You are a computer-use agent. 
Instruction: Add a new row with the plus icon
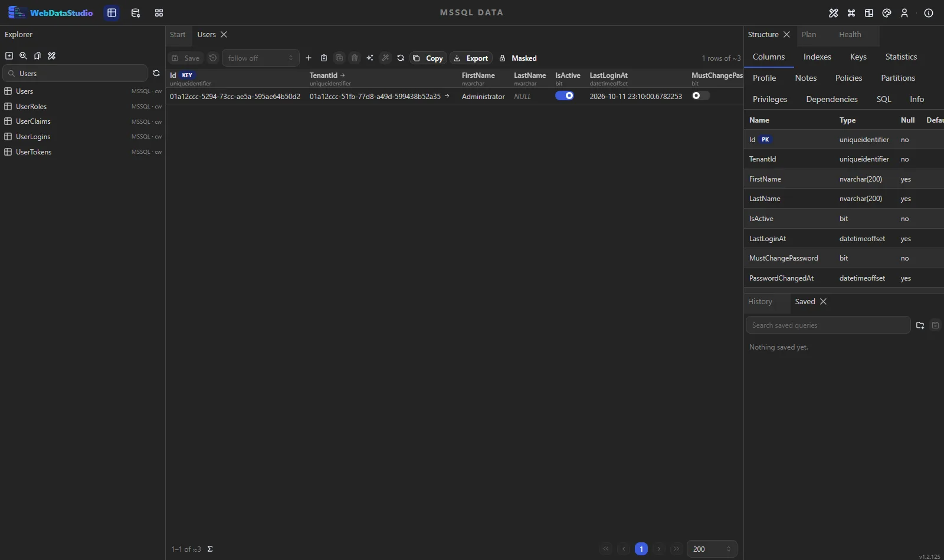point(309,58)
